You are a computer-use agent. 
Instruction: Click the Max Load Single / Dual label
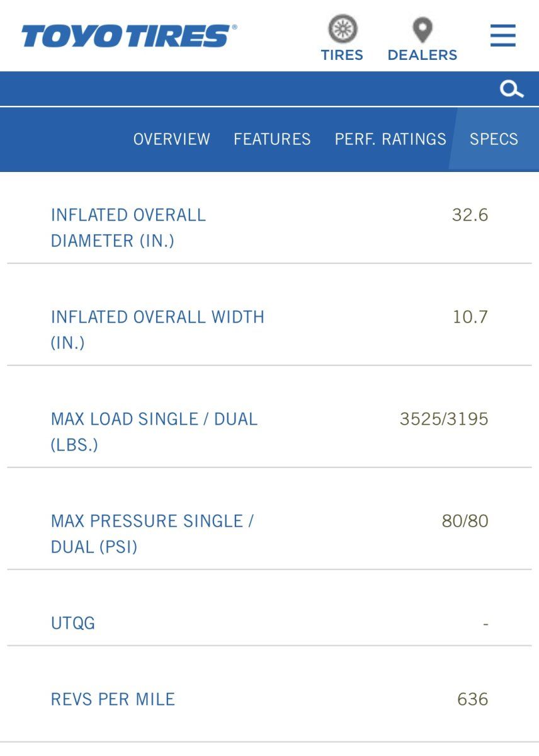coord(154,432)
